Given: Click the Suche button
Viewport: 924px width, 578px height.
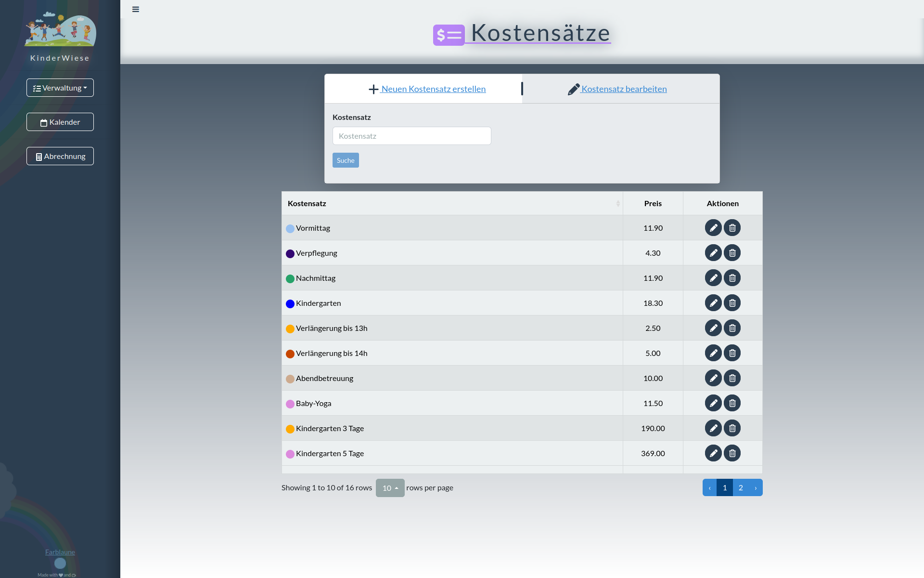Looking at the screenshot, I should point(346,160).
